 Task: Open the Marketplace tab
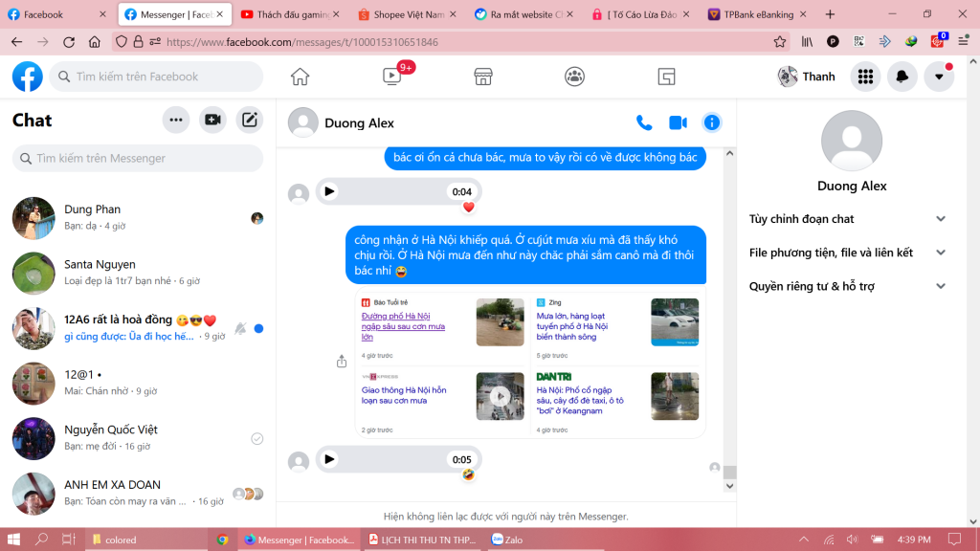tap(483, 77)
